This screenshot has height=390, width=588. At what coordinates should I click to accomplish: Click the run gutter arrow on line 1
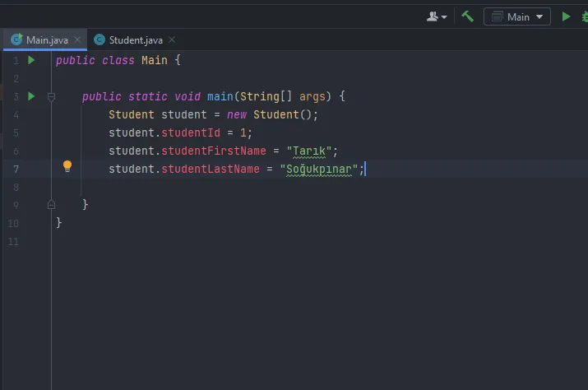[x=31, y=60]
